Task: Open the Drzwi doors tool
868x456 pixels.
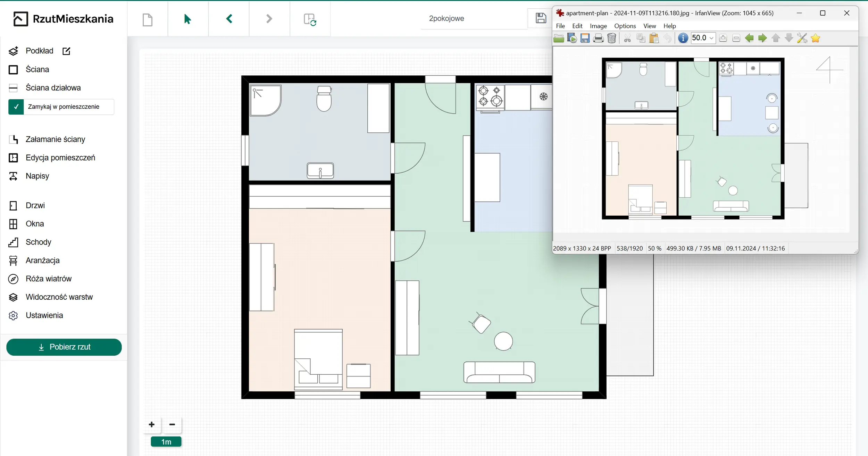Action: point(35,206)
